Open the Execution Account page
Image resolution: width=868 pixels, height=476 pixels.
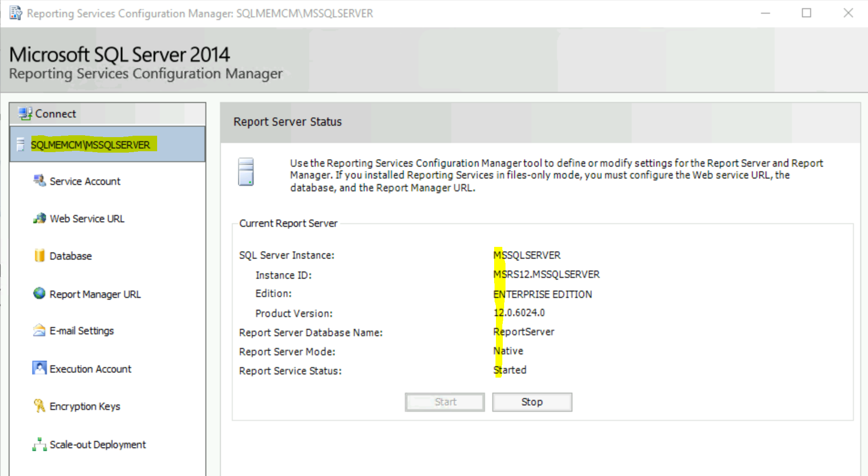click(90, 369)
